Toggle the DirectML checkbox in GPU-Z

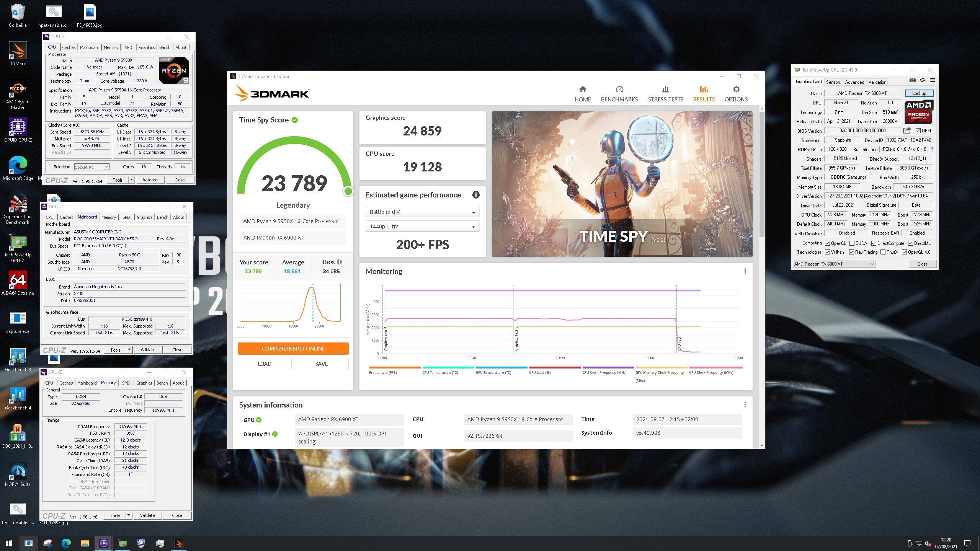coord(910,243)
